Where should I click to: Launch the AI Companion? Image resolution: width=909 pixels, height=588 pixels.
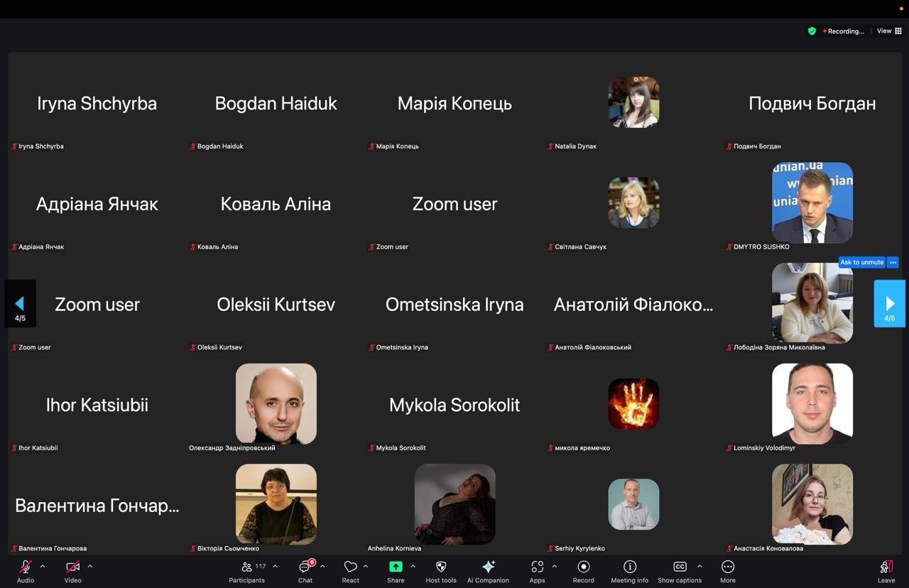(488, 570)
